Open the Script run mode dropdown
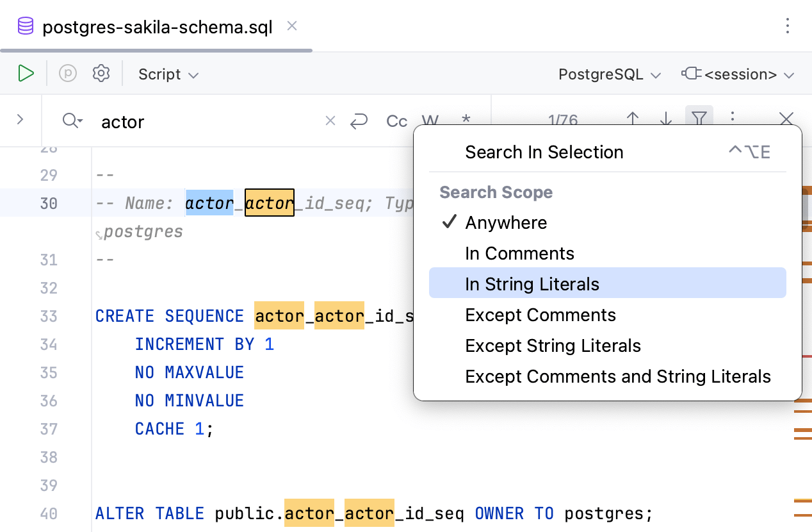 tap(168, 74)
